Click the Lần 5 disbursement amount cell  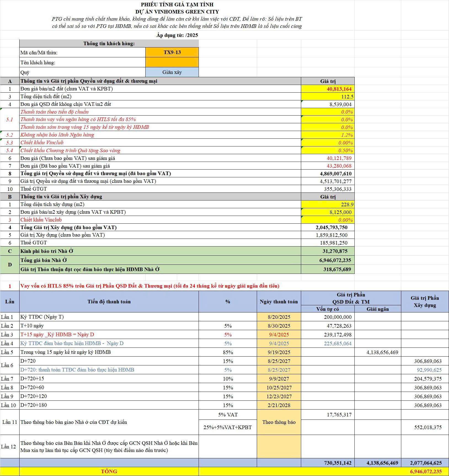point(378,352)
